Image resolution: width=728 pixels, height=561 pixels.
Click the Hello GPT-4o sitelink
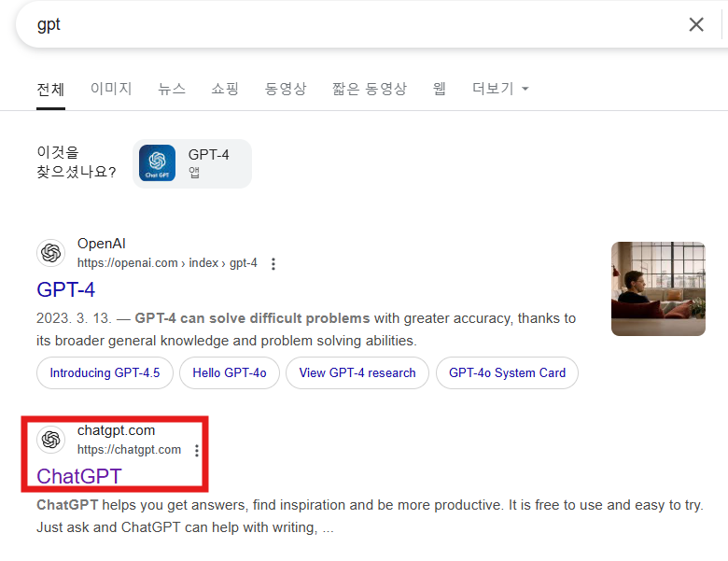click(230, 373)
